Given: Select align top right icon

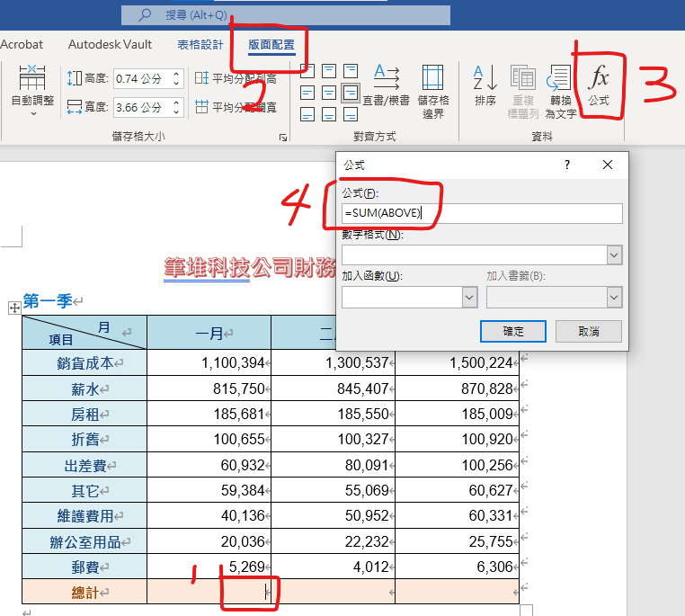Looking at the screenshot, I should tap(351, 71).
